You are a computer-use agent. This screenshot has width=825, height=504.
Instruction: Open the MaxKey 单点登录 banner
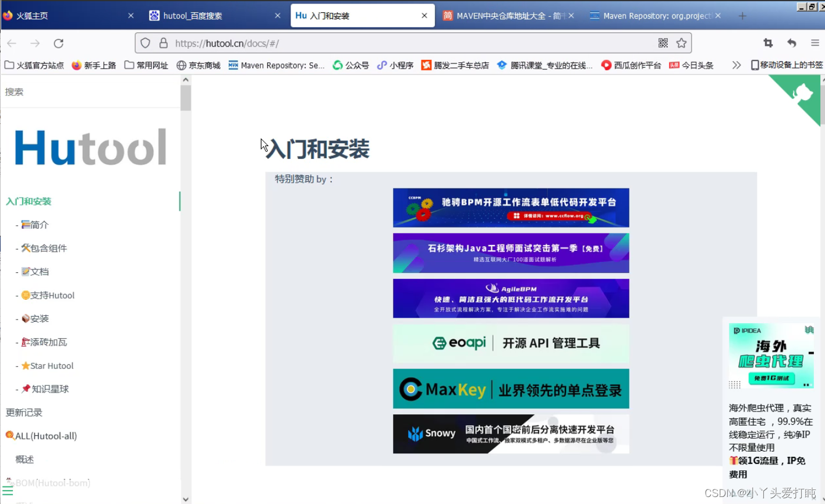(511, 389)
